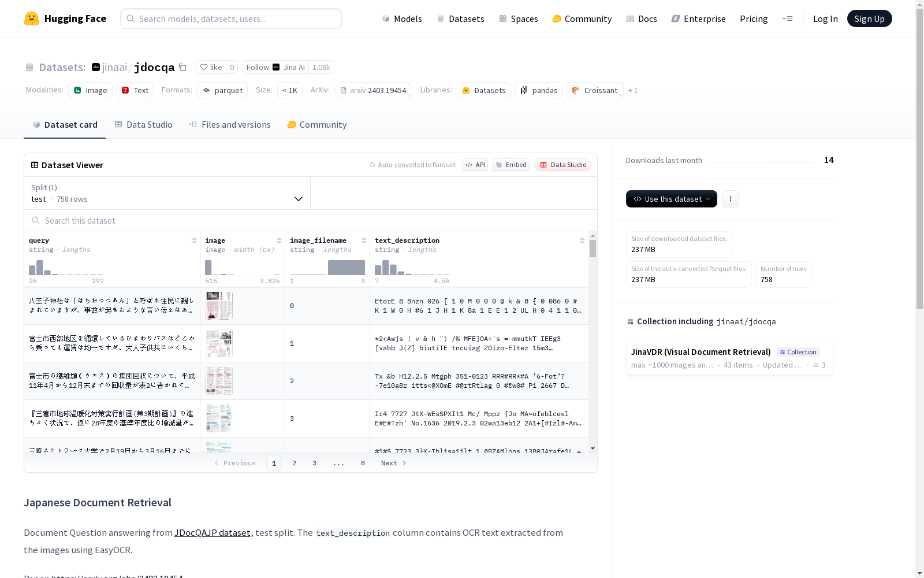Open Data Studio from the viewer header
The image size is (924, 578).
pyautogui.click(x=562, y=165)
